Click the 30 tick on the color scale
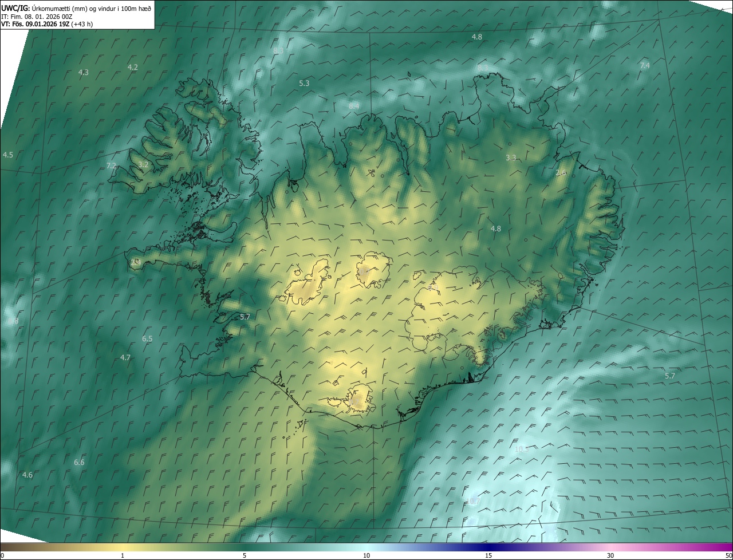The image size is (733, 560). coord(610,555)
